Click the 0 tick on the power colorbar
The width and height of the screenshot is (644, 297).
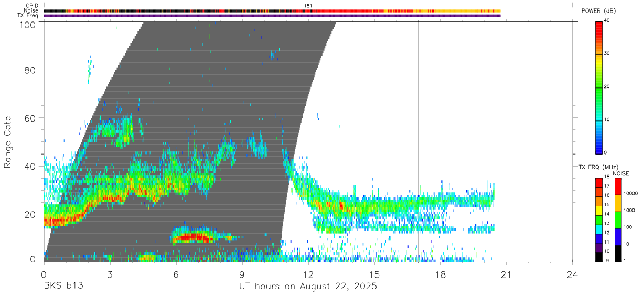(605, 152)
